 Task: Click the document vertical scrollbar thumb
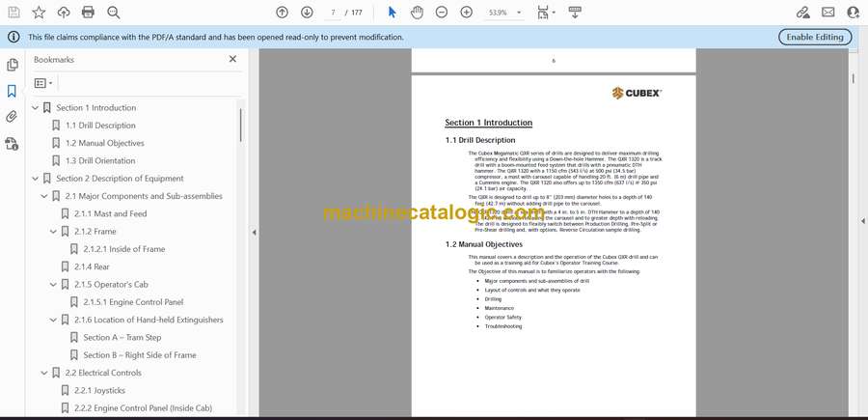tap(854, 78)
